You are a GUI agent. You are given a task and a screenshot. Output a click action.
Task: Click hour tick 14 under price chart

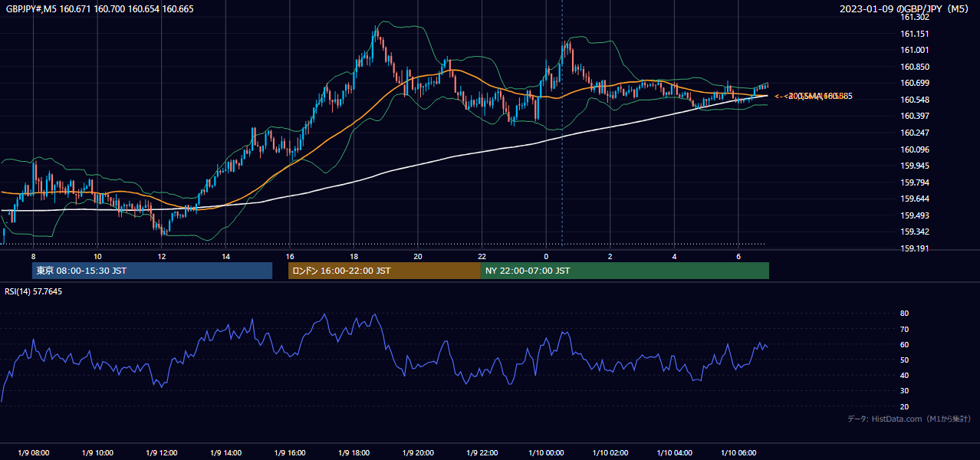pyautogui.click(x=225, y=256)
